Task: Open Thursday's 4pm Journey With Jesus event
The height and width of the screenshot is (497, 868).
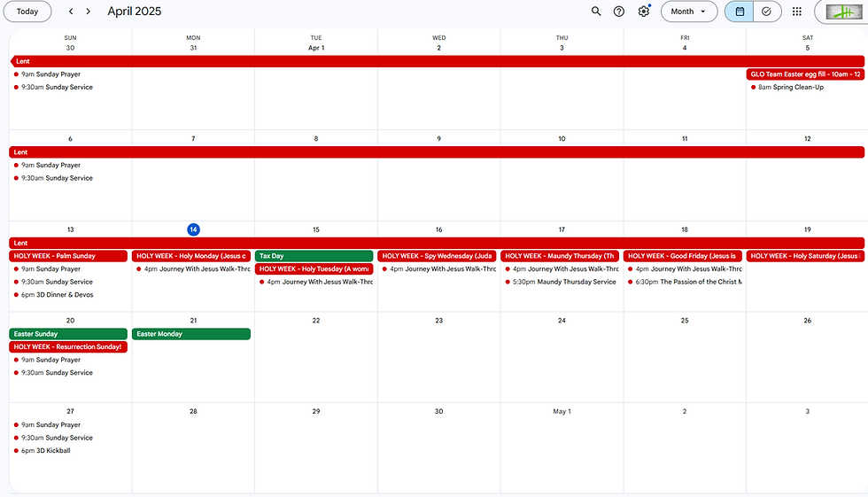Action: (561, 269)
